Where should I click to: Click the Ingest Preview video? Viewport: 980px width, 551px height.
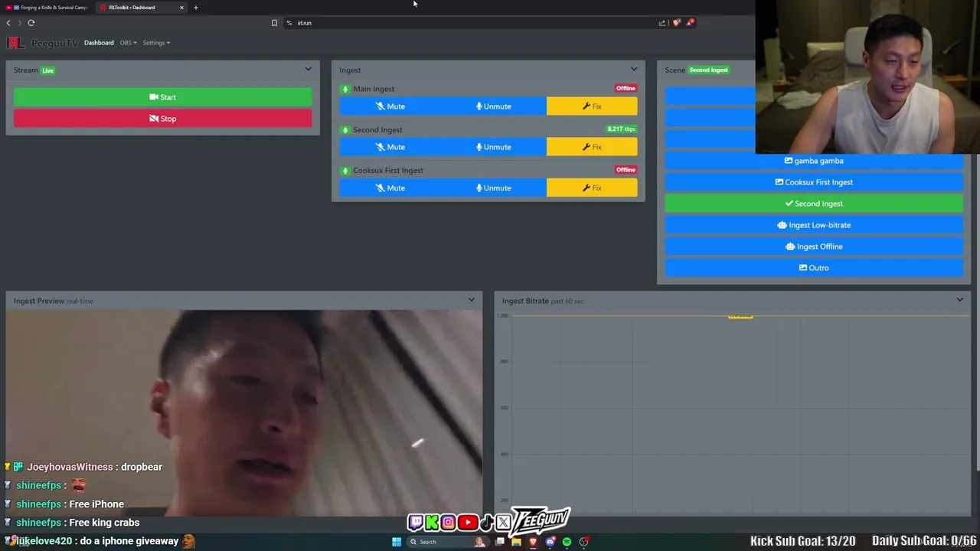pos(244,413)
